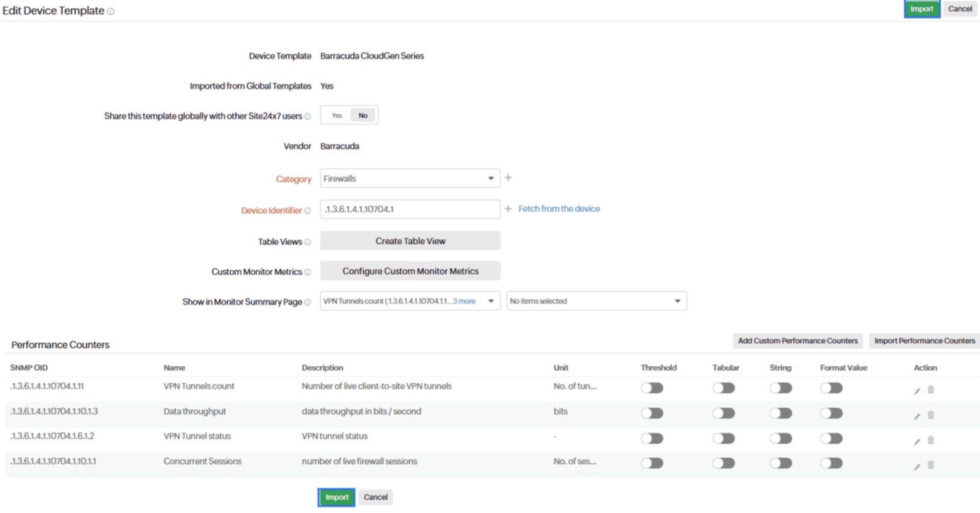Click edit pencil for VPN Tunnels count row
This screenshot has height=513, width=980.
pos(917,391)
